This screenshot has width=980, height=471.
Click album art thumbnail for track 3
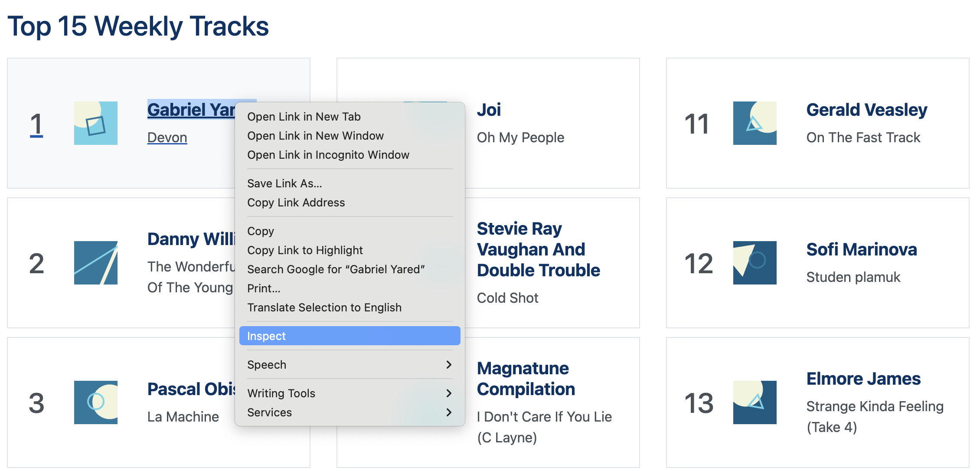[96, 402]
